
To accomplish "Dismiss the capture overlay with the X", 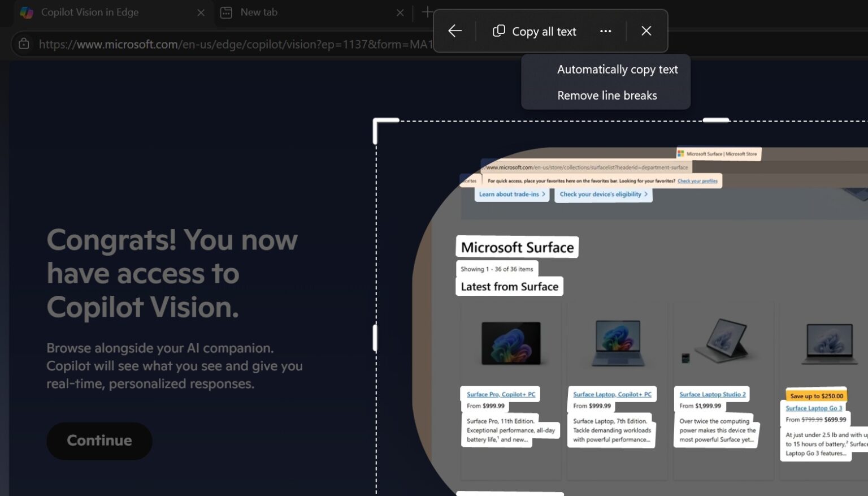I will coord(646,31).
